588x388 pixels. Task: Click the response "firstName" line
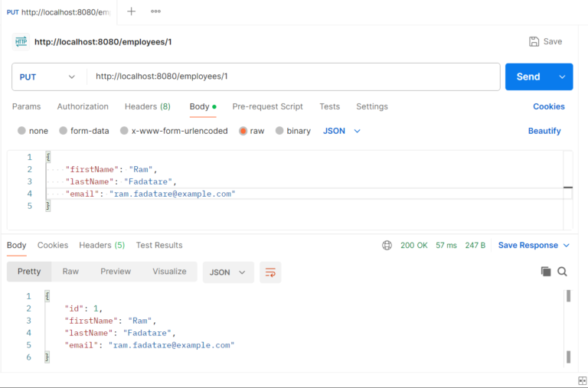click(110, 321)
